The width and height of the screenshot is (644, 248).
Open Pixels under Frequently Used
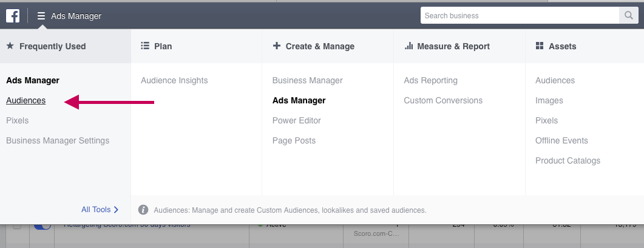[x=17, y=120]
